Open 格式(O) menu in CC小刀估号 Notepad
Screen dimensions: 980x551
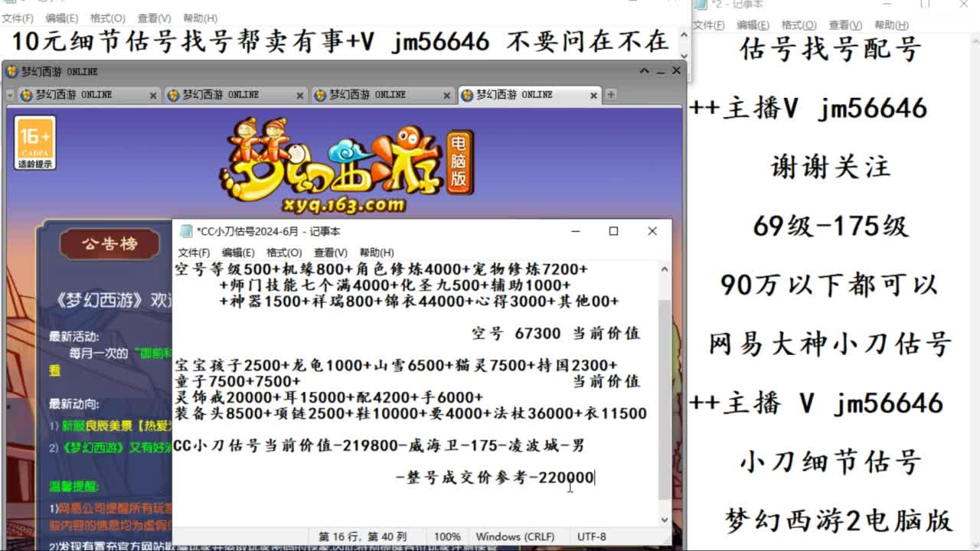pos(284,253)
